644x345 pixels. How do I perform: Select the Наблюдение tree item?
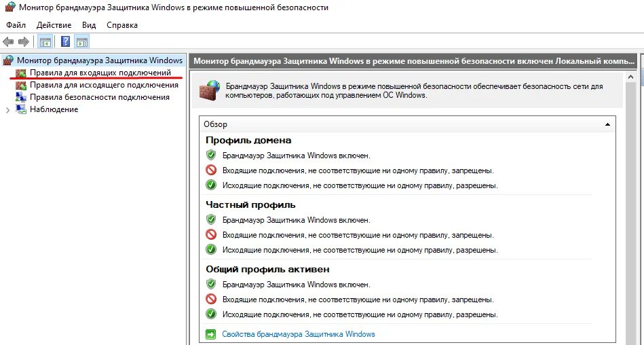(54, 109)
